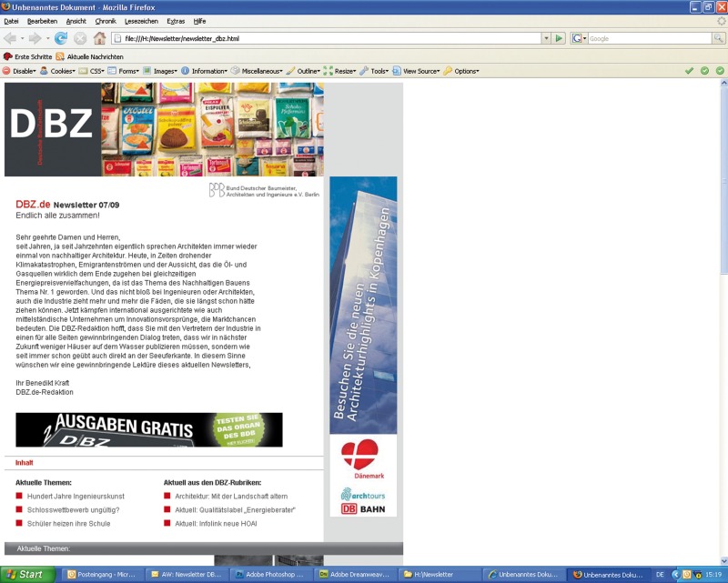Open the CSS dropdown in developer toolbar

pyautogui.click(x=92, y=71)
